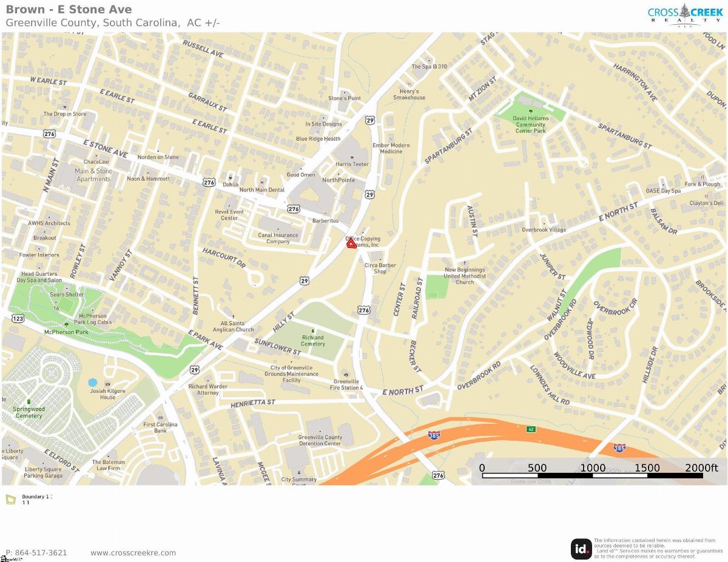
Task: Click the Harris Teeter label
Action: (352, 164)
